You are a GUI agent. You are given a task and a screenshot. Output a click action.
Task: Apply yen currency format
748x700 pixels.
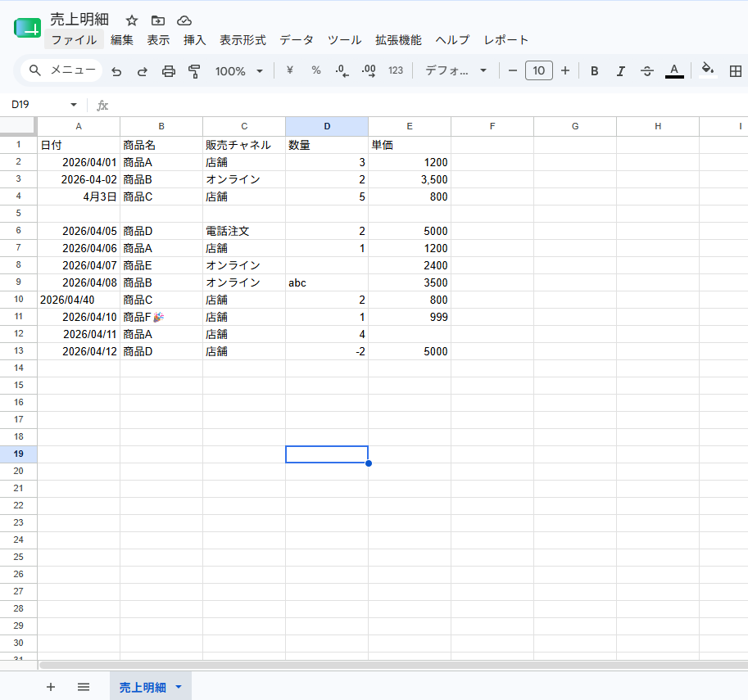click(x=289, y=70)
